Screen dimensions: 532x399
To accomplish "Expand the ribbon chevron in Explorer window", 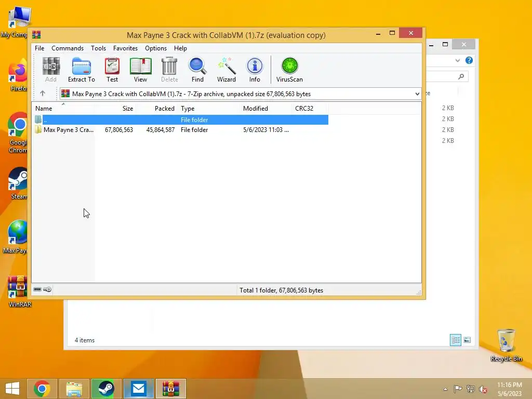I will click(x=457, y=60).
